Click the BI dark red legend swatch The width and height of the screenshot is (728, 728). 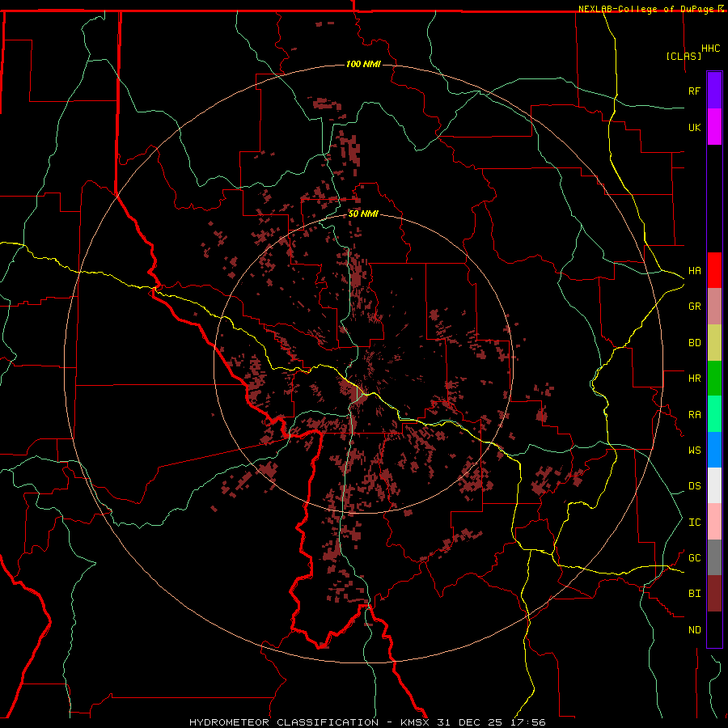coord(714,594)
